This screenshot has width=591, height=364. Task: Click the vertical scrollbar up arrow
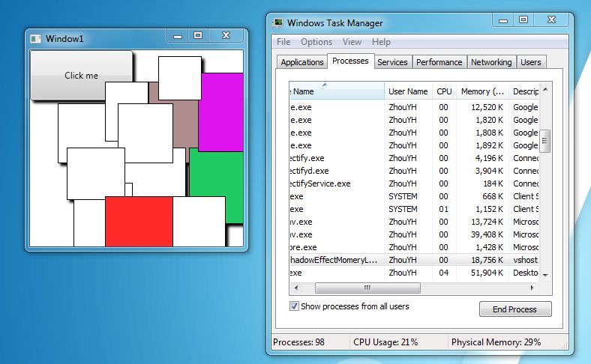pos(545,90)
